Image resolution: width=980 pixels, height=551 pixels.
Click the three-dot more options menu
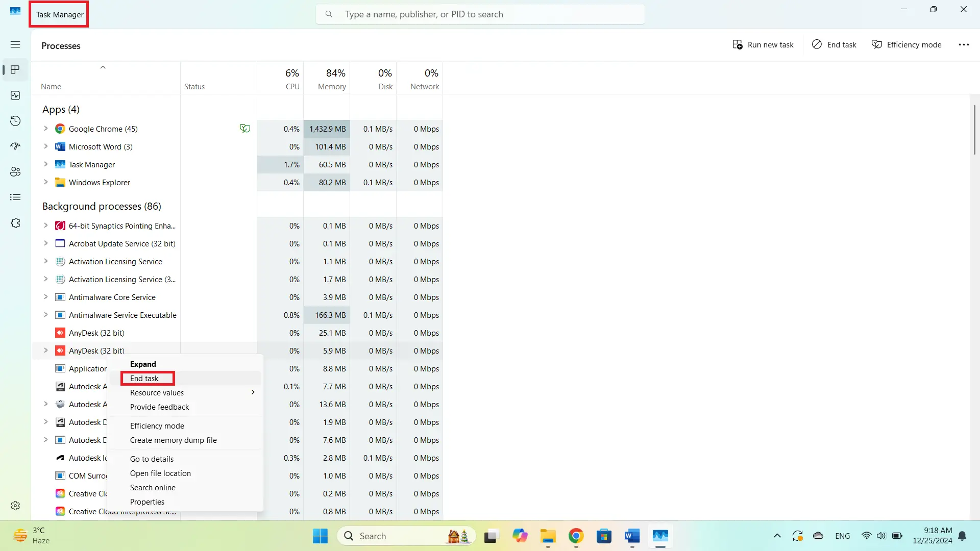point(964,44)
